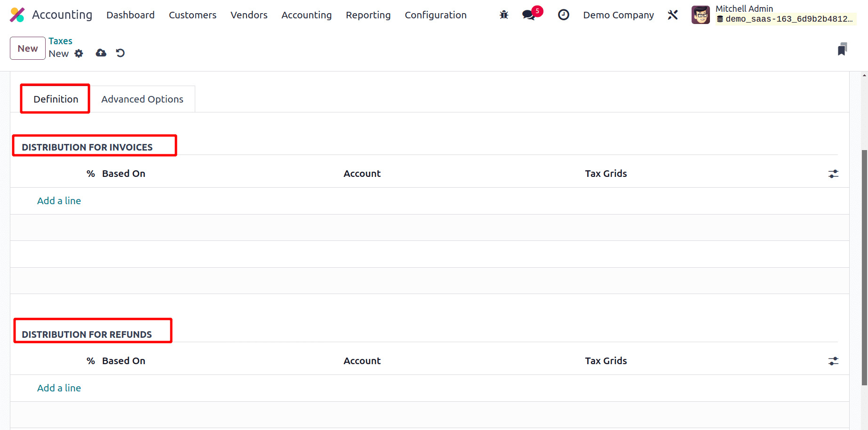Click the Accounting app logo icon
The width and height of the screenshot is (868, 430).
[x=17, y=15]
